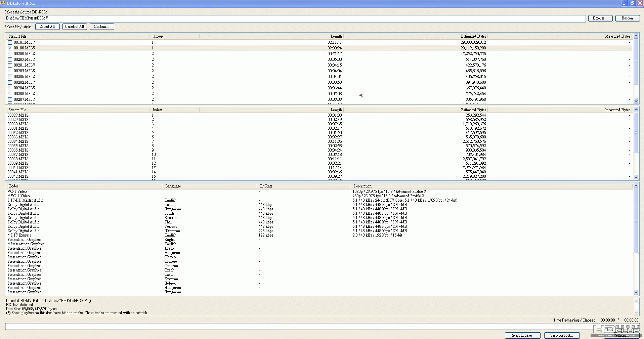Check the 00201.MPLS playlist checkbox
Viewport: 644px width, 339px height.
point(10,66)
